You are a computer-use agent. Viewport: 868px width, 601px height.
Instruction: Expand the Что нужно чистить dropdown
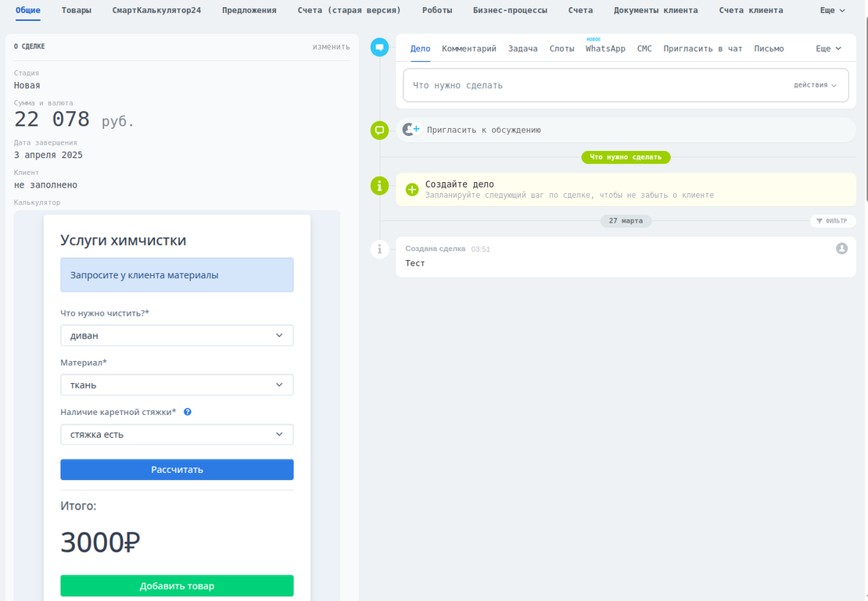tap(177, 335)
